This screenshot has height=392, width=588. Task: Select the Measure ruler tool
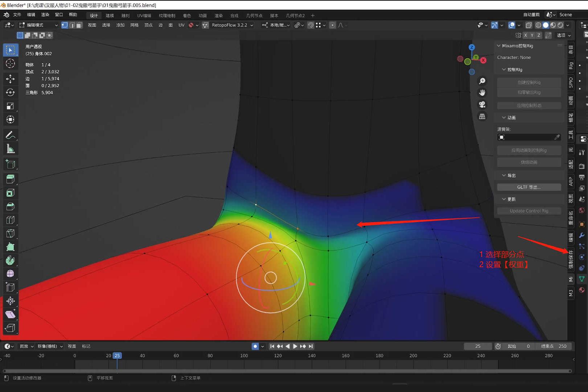coord(10,149)
